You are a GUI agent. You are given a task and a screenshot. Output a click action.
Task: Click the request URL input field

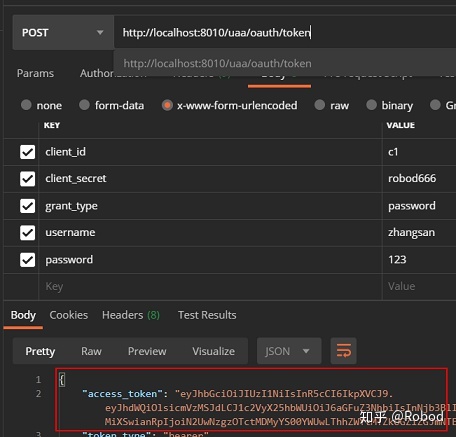(285, 33)
